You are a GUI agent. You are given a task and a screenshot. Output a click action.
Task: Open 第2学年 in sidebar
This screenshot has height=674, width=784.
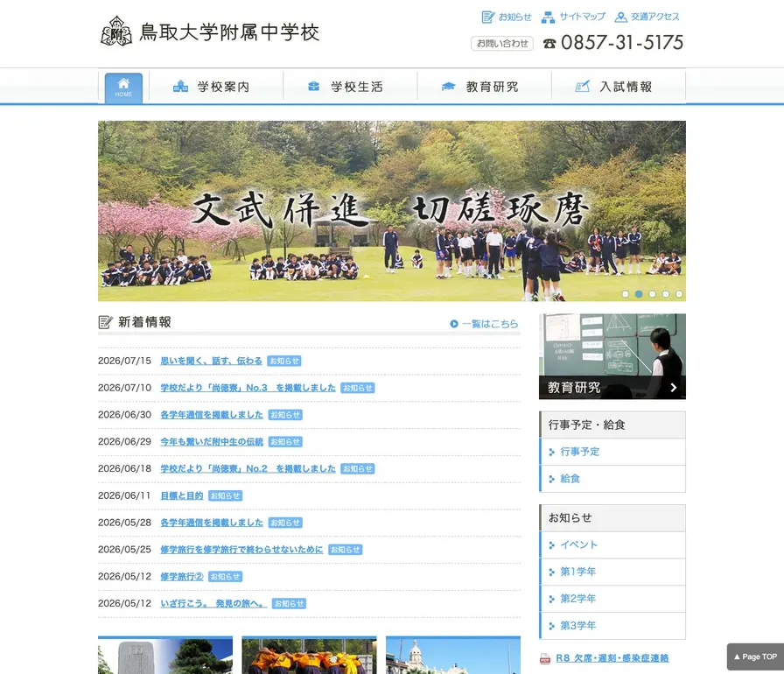click(612, 599)
